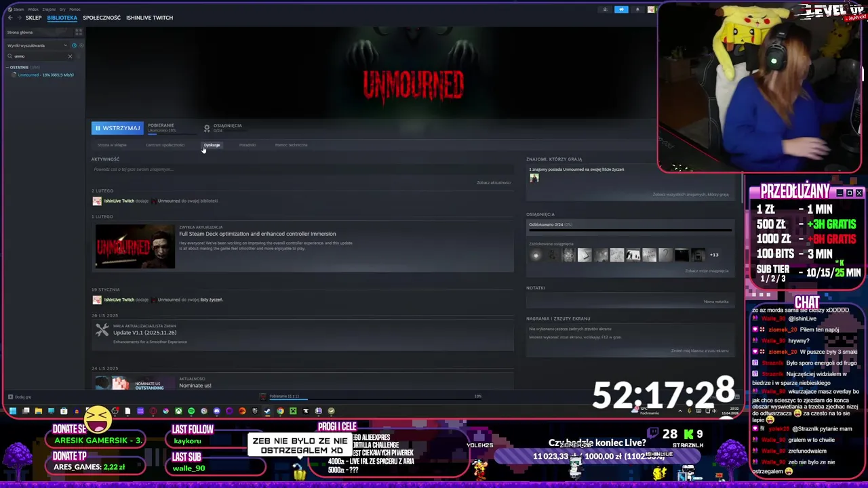Click Zobacz aktualności link
Viewport: 868px width, 488px height.
coord(494,182)
